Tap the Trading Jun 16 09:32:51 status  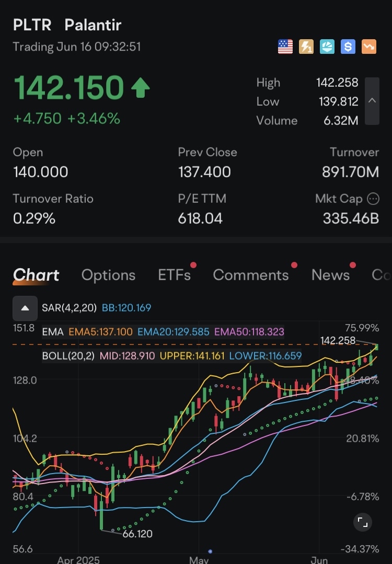(77, 47)
